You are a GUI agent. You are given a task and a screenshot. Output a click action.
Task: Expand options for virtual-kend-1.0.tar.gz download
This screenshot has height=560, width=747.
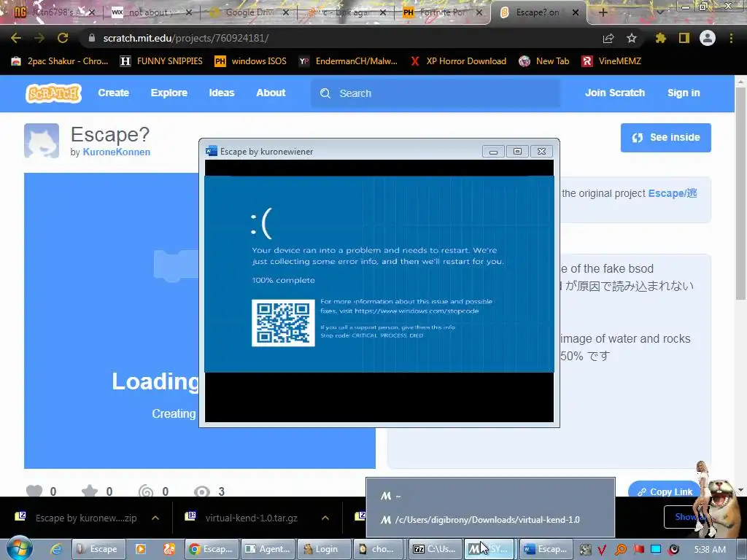(325, 518)
